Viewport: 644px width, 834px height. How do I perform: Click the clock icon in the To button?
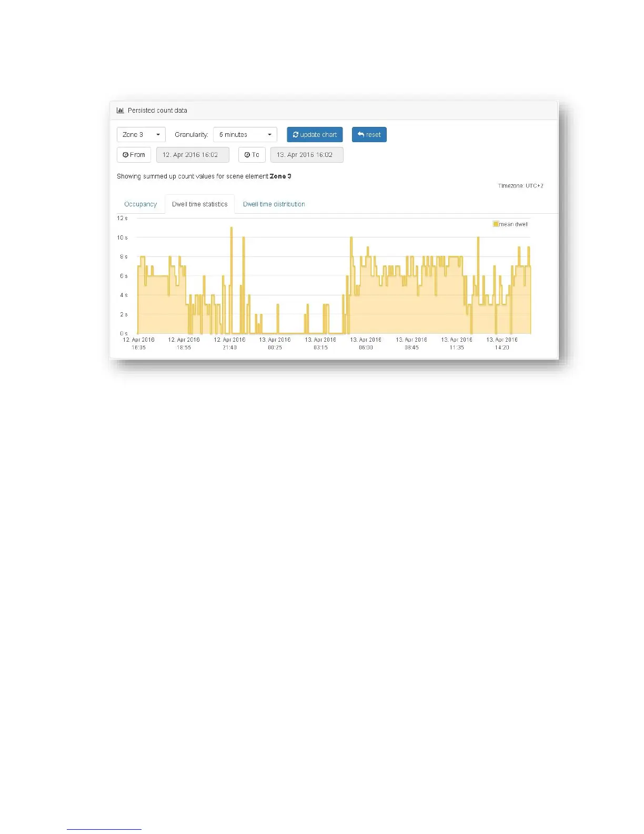(247, 155)
